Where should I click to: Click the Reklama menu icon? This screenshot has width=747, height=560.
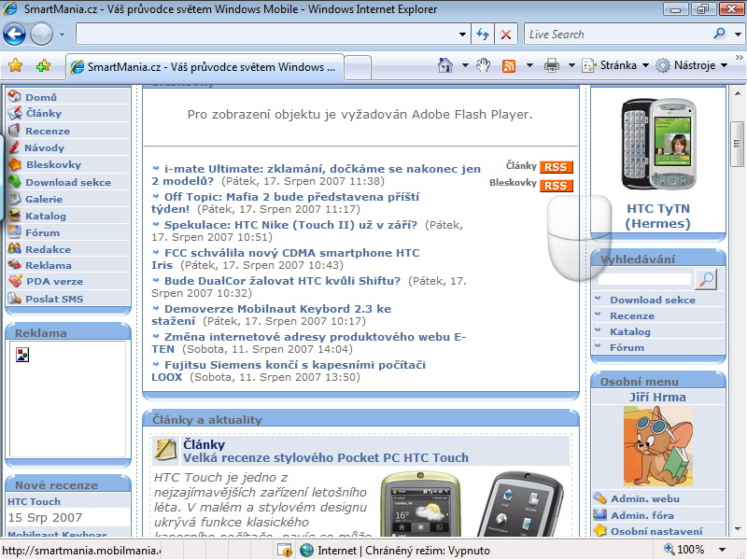[x=15, y=265]
